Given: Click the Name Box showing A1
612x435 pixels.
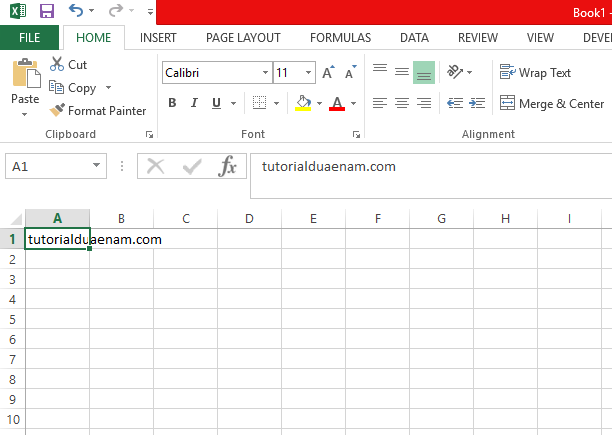Looking at the screenshot, I should (x=56, y=166).
